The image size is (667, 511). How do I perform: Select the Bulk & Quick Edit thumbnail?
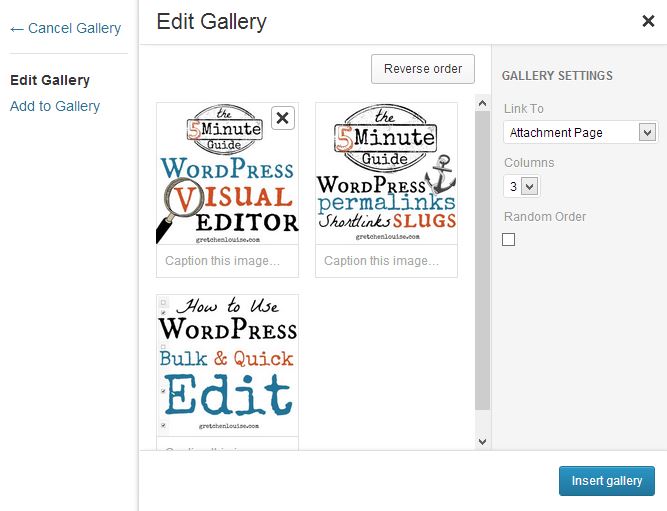228,365
